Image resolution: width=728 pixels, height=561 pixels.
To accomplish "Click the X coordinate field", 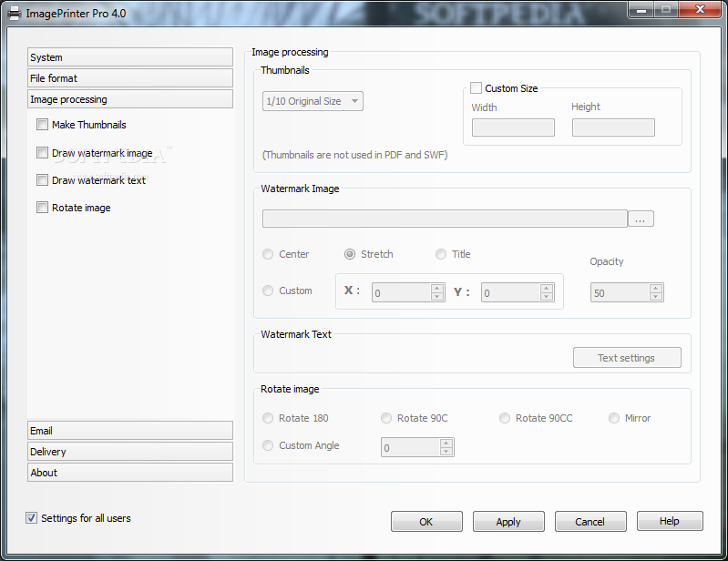I will [402, 293].
